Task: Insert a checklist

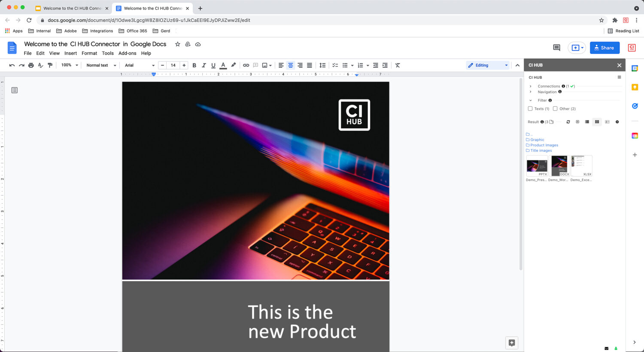Action: (x=335, y=65)
